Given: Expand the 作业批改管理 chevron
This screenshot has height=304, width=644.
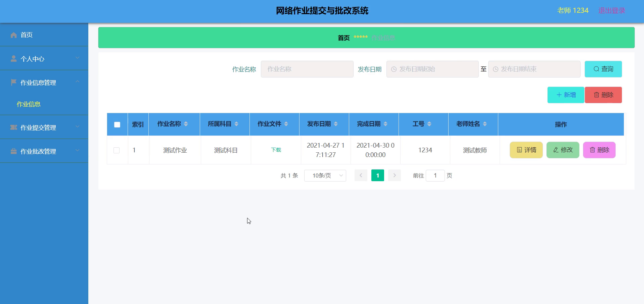Looking at the screenshot, I should tap(78, 151).
